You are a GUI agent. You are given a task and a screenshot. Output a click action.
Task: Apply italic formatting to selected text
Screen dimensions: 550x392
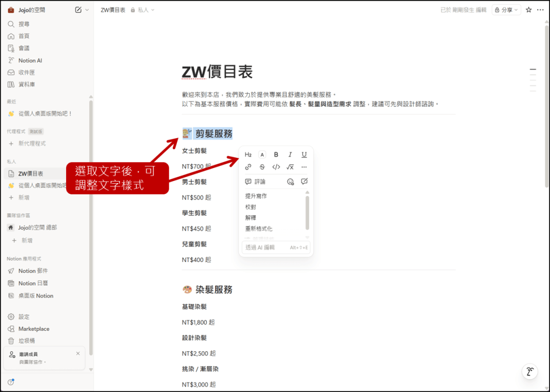290,155
